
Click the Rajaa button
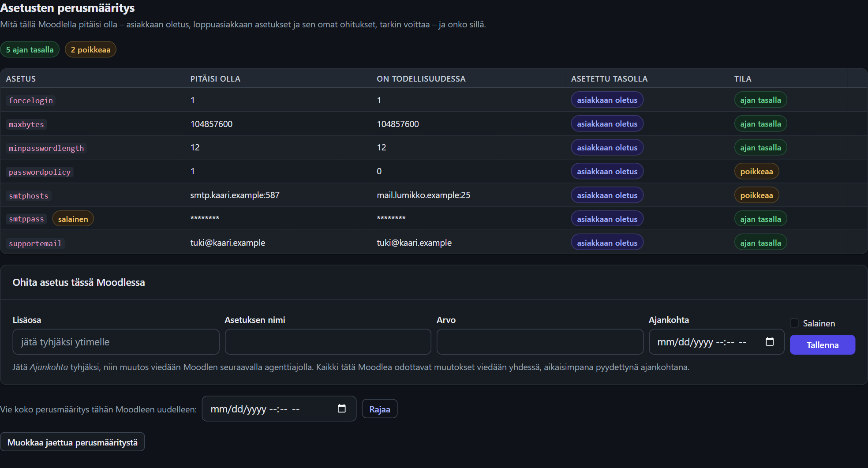(x=380, y=409)
